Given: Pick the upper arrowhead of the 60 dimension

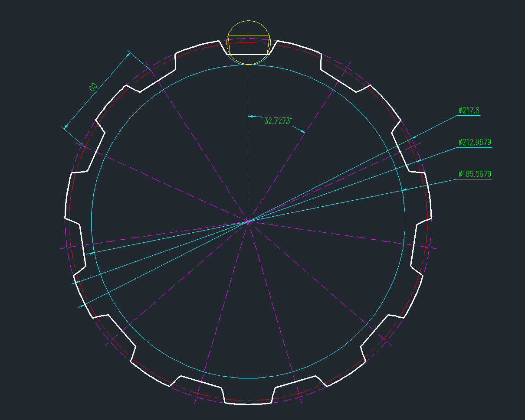Looking at the screenshot, I should point(128,54).
